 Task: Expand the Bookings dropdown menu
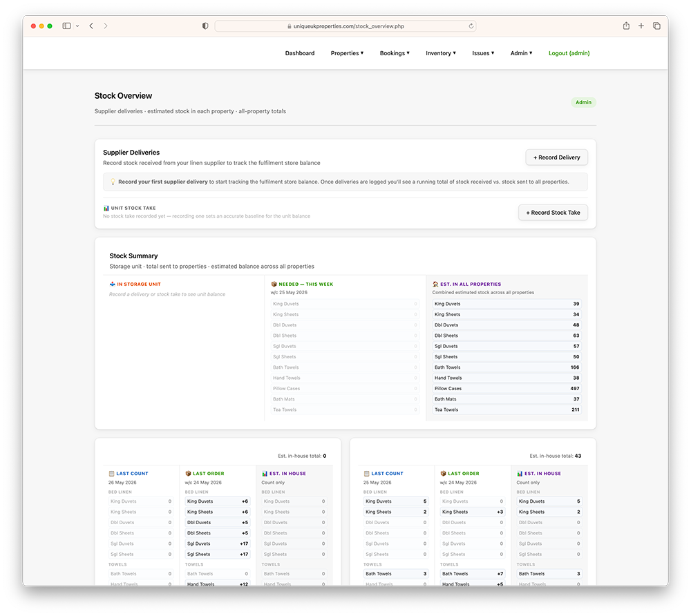tap(395, 53)
